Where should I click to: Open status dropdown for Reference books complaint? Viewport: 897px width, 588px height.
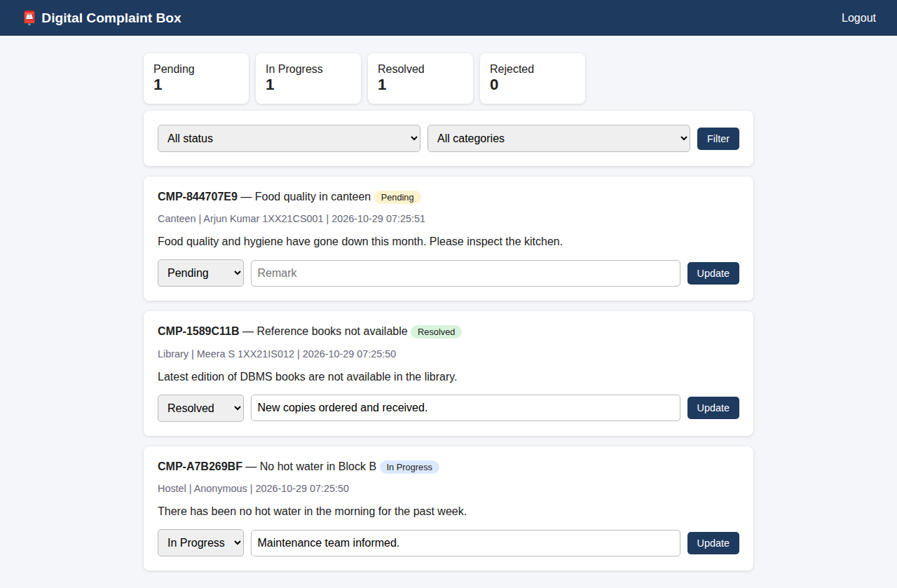click(x=200, y=408)
